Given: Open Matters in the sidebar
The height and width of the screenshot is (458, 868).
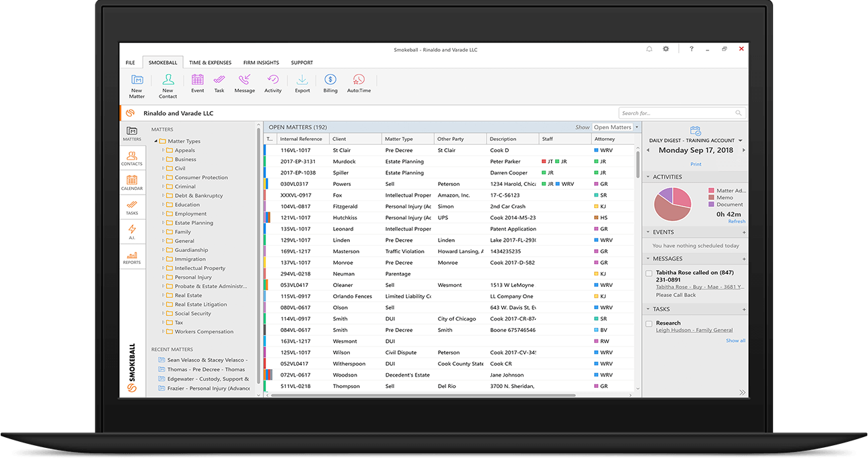Looking at the screenshot, I should (x=132, y=133).
